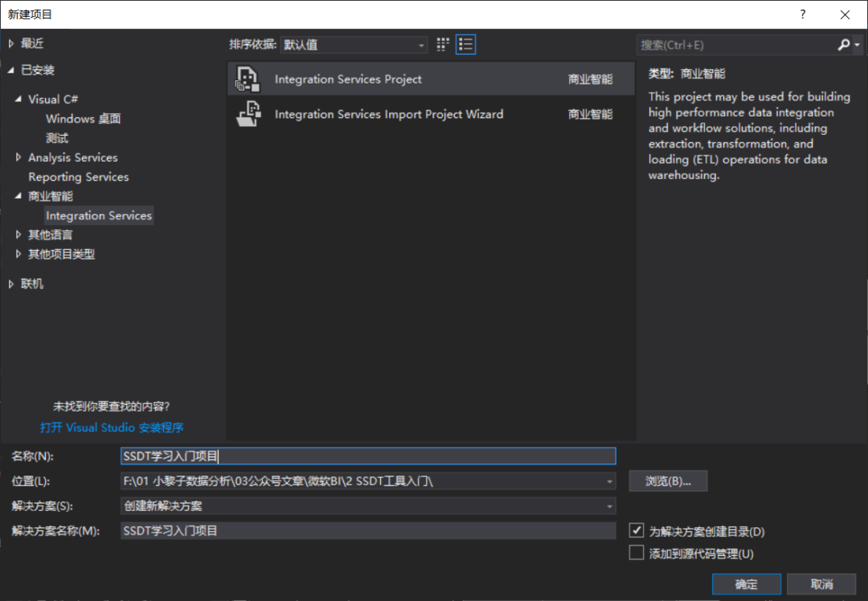This screenshot has width=868, height=601.
Task: Click the Integration Services Import Project Wizard icon
Action: coord(248,113)
